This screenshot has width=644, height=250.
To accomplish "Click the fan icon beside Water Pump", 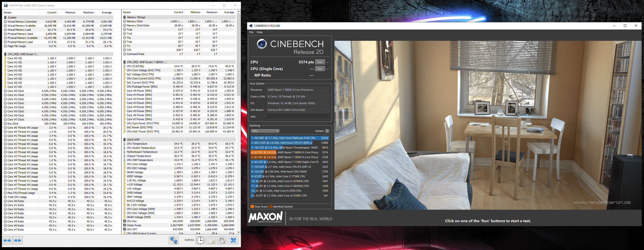I will click(125, 225).
